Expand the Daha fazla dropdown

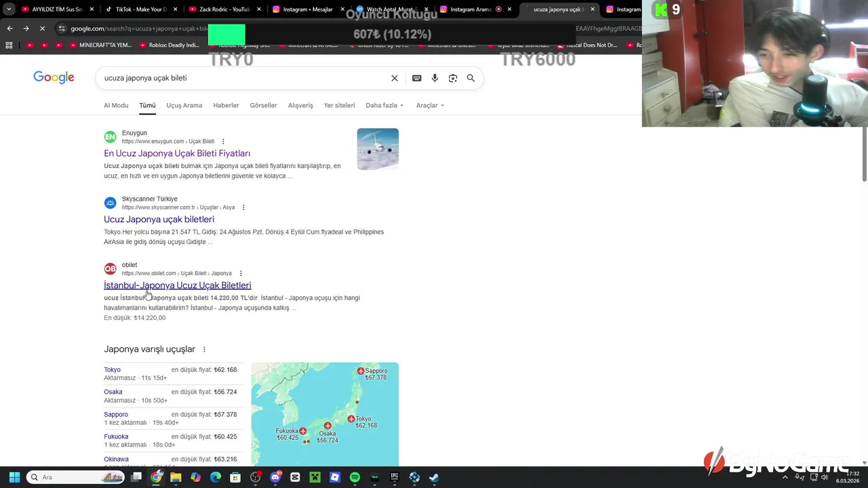(384, 105)
